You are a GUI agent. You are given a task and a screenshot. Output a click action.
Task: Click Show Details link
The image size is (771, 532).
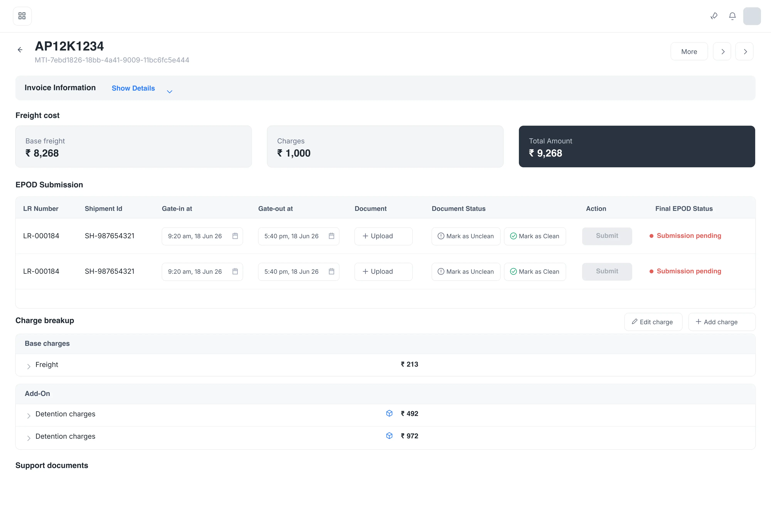133,88
